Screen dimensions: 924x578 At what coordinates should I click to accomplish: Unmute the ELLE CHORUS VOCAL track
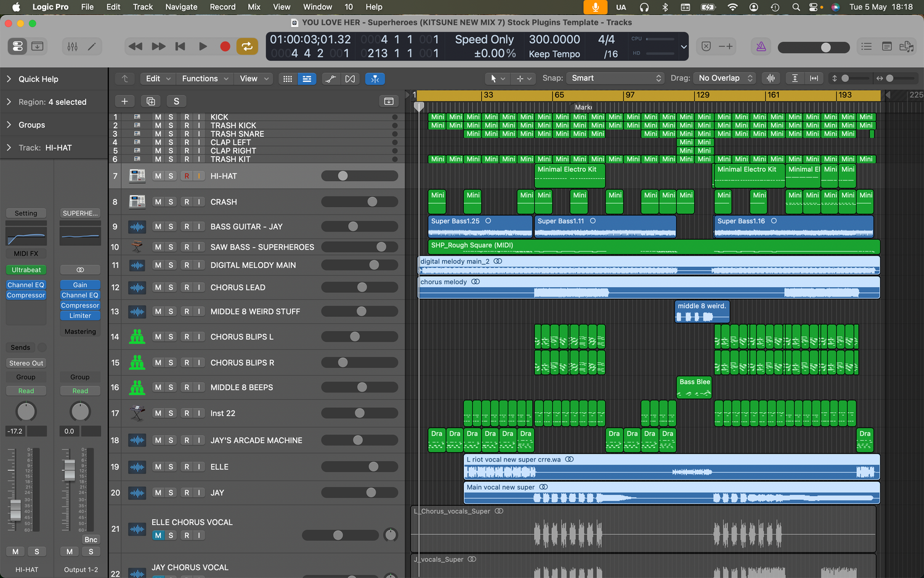click(x=158, y=535)
